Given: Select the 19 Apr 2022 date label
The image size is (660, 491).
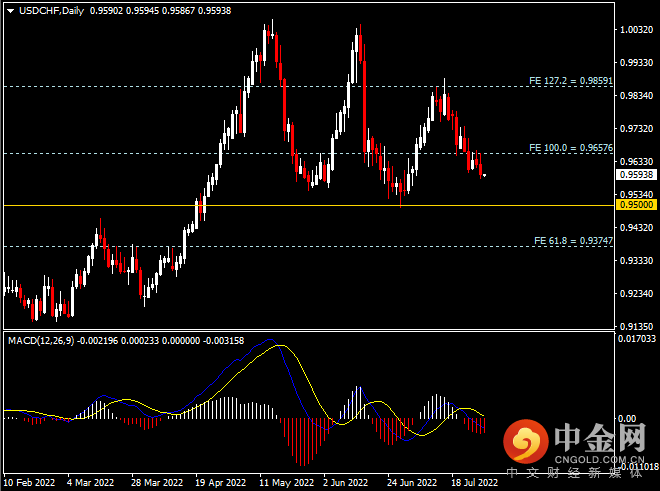Looking at the screenshot, I should pyautogui.click(x=221, y=482).
